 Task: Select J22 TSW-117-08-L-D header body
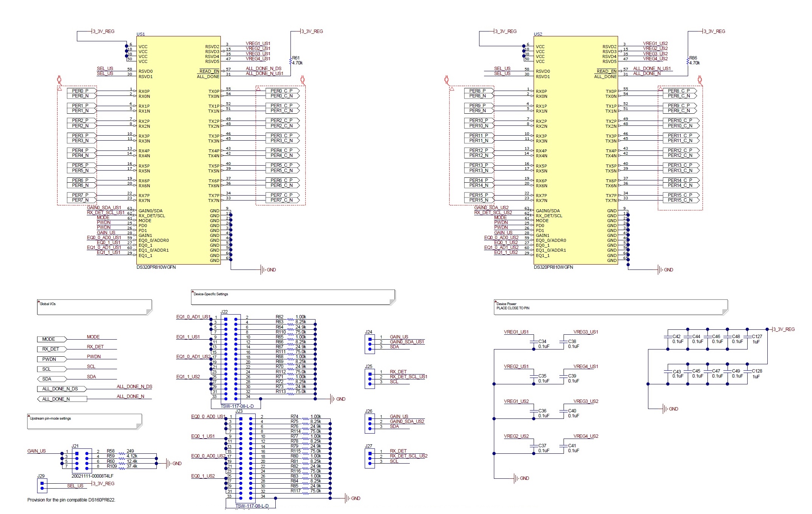click(231, 358)
